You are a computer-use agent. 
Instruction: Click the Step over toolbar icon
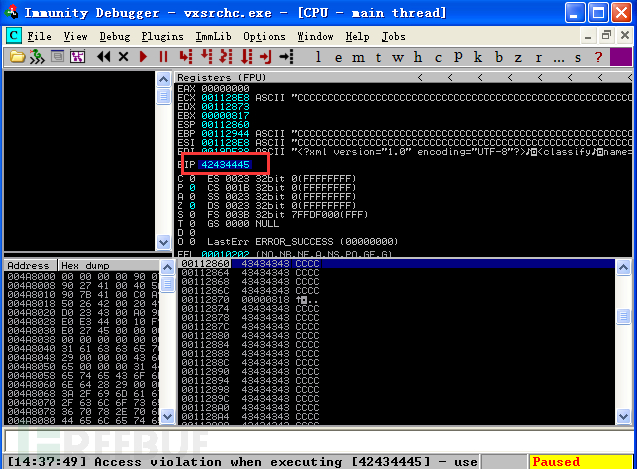206,56
